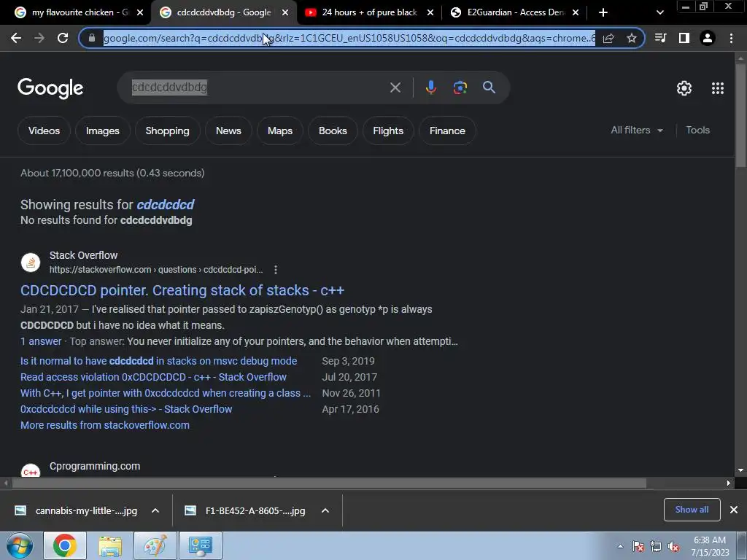Search by image with Google Lens
The width and height of the screenshot is (747, 560).
pos(460,87)
